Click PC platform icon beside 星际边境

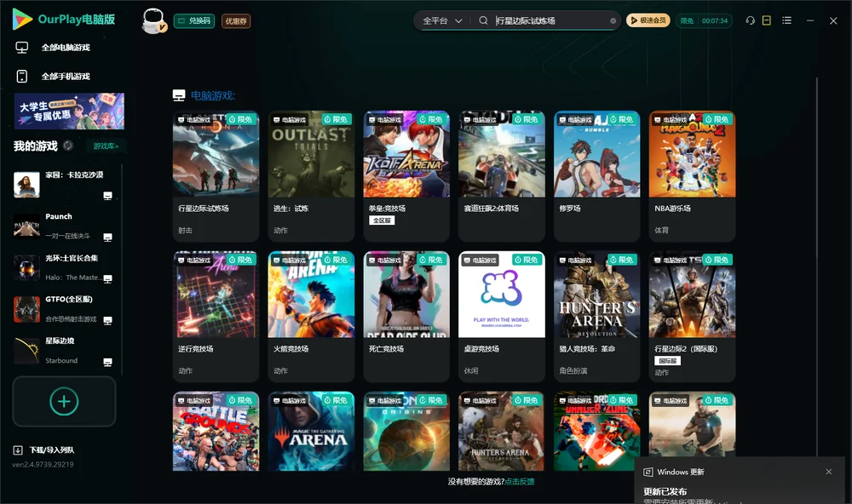tap(107, 363)
